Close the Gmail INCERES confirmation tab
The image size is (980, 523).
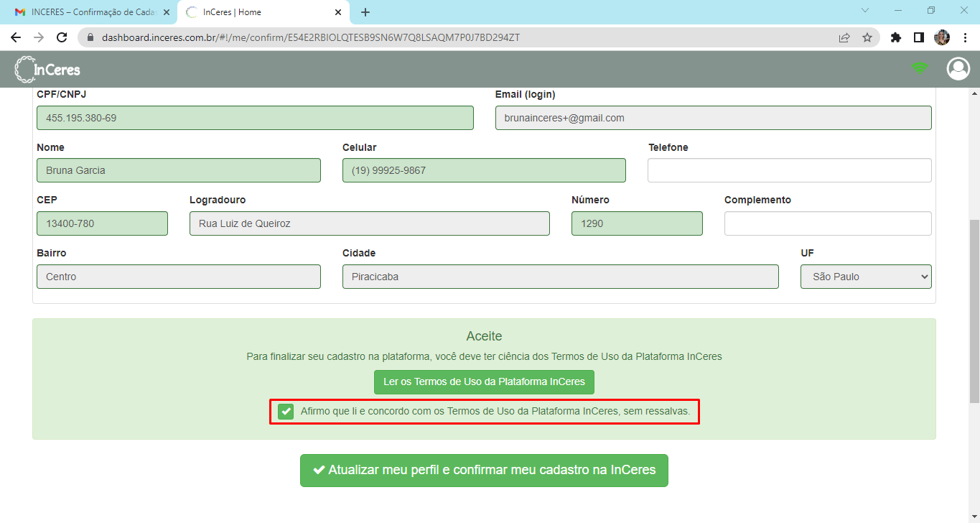[166, 12]
